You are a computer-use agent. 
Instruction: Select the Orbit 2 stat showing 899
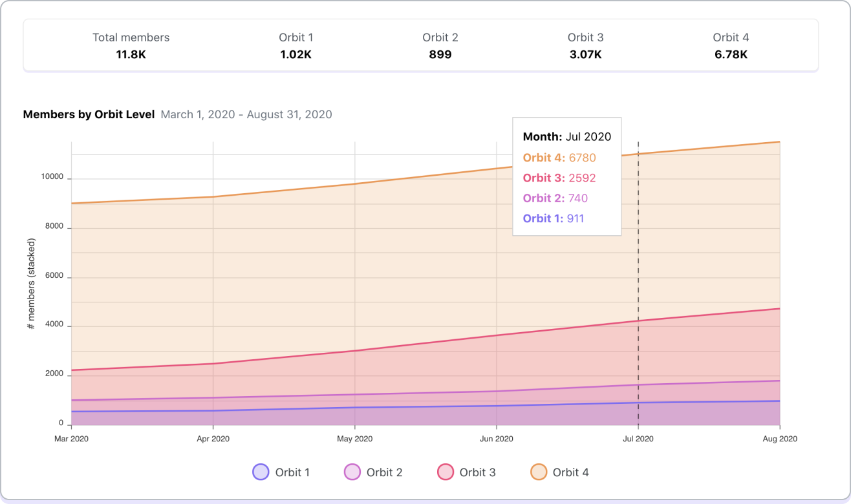pos(440,46)
